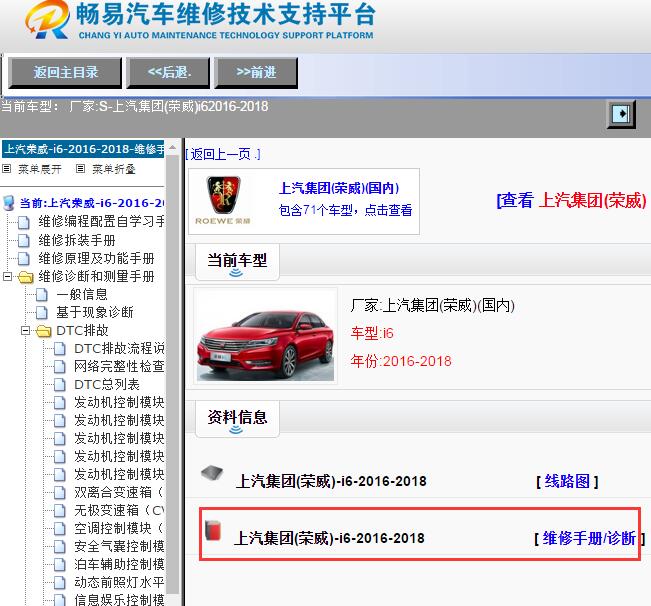Open 动态前照灯水平 tree item
The height and width of the screenshot is (606, 651).
pyautogui.click(x=119, y=583)
